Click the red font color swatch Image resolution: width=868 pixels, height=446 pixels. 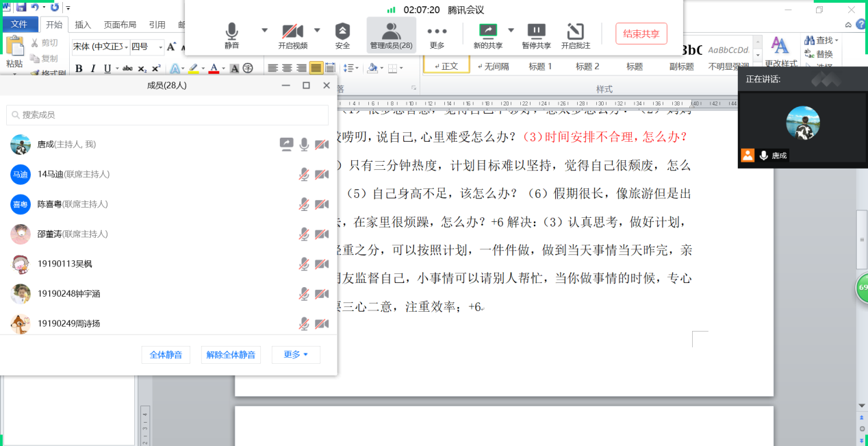pyautogui.click(x=214, y=69)
